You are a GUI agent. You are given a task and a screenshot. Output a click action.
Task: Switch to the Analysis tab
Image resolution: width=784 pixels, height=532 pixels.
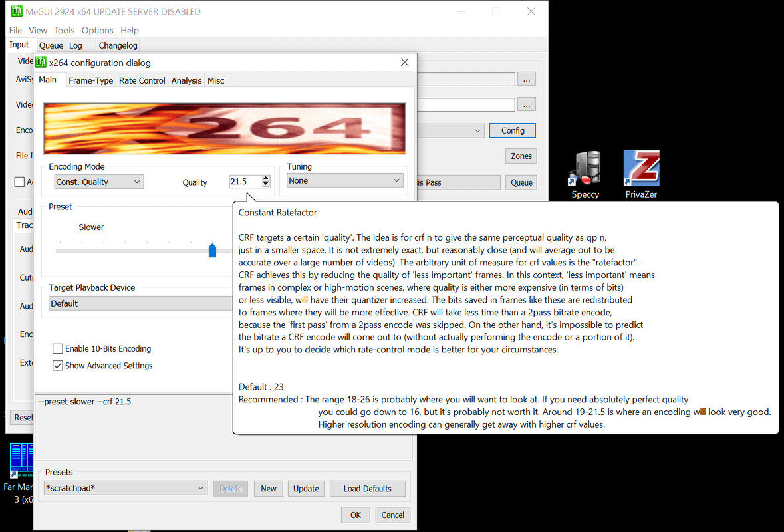point(186,80)
